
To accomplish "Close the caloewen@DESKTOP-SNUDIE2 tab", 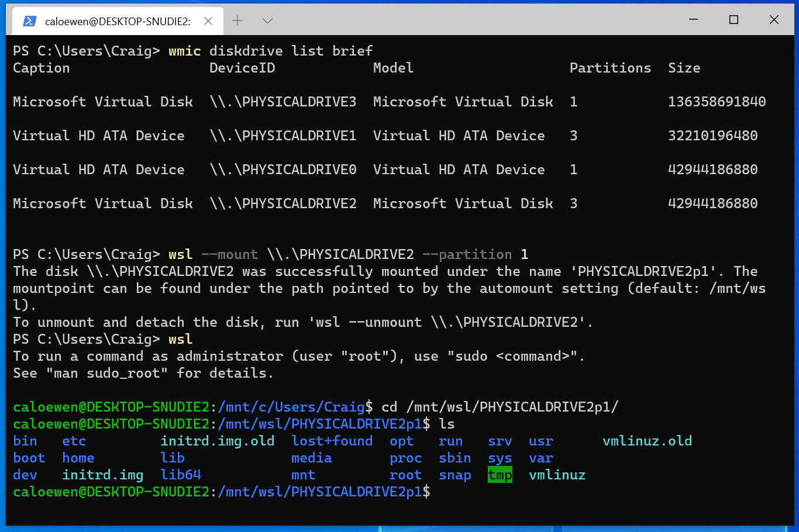I will click(x=208, y=20).
